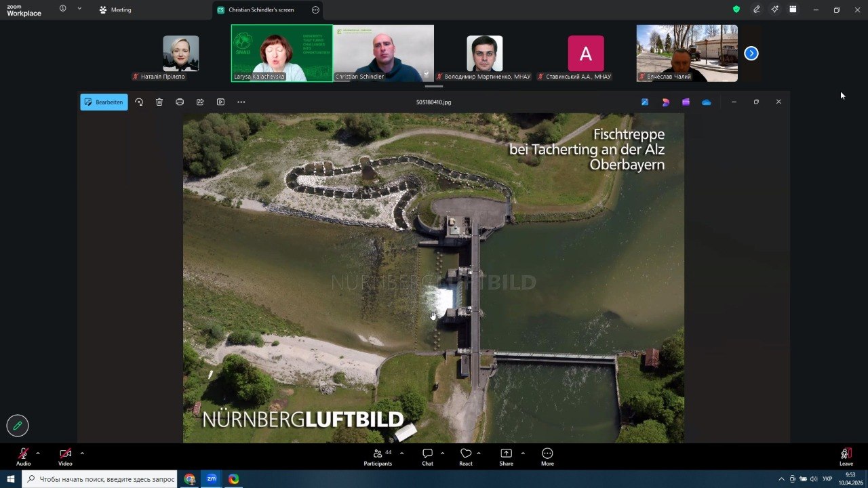
Task: Click the encryption shield icon
Action: tap(736, 9)
